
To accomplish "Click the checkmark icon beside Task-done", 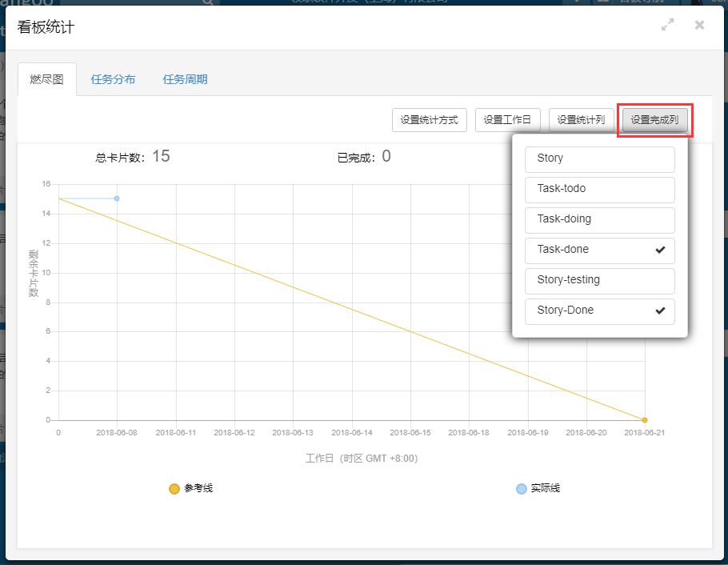I will tap(660, 250).
